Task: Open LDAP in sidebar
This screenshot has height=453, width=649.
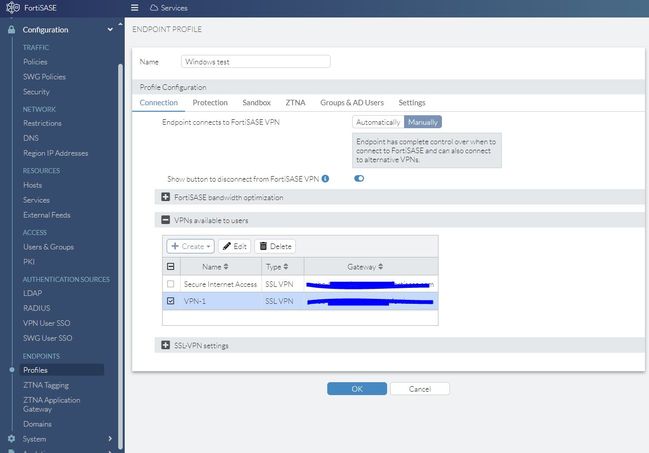Action: (x=32, y=293)
